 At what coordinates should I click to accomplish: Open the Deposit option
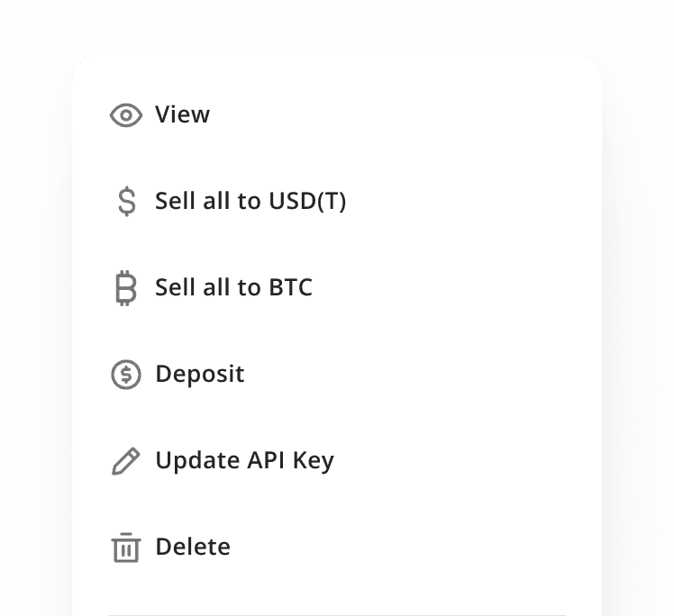(x=199, y=374)
